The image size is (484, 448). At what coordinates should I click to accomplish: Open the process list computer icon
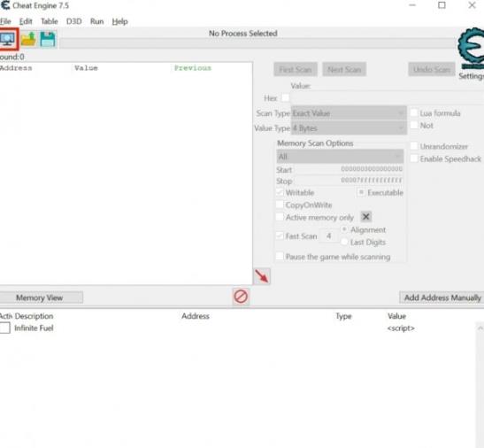tap(8, 39)
